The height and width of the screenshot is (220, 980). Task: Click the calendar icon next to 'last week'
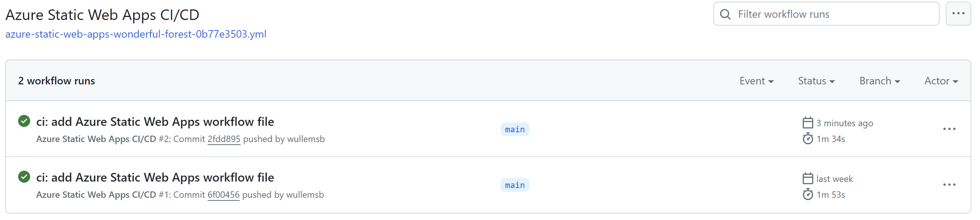point(808,179)
